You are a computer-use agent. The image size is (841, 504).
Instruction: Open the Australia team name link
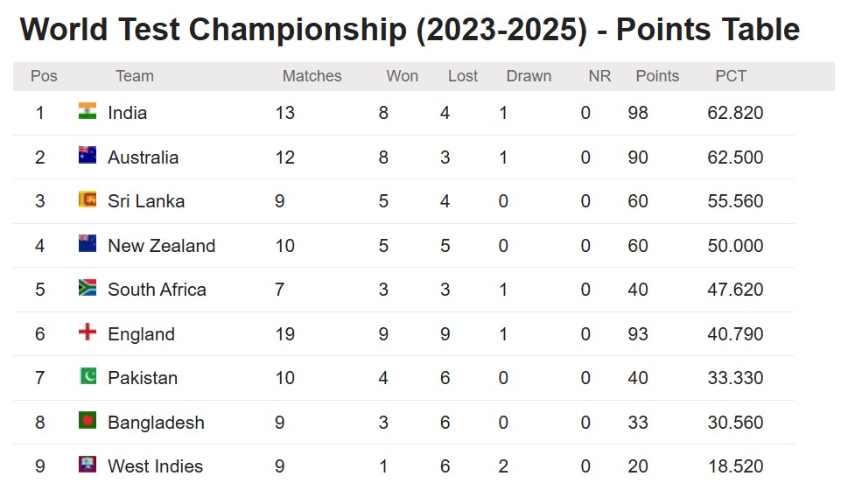pos(143,157)
